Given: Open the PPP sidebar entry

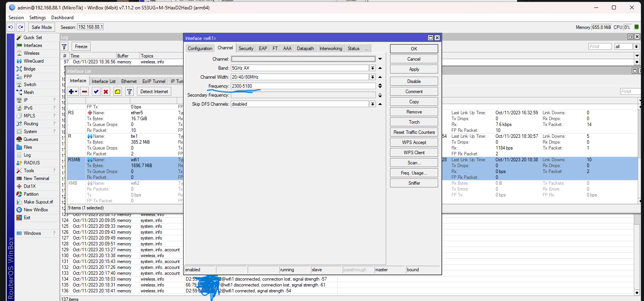Looking at the screenshot, I should 28,77.
